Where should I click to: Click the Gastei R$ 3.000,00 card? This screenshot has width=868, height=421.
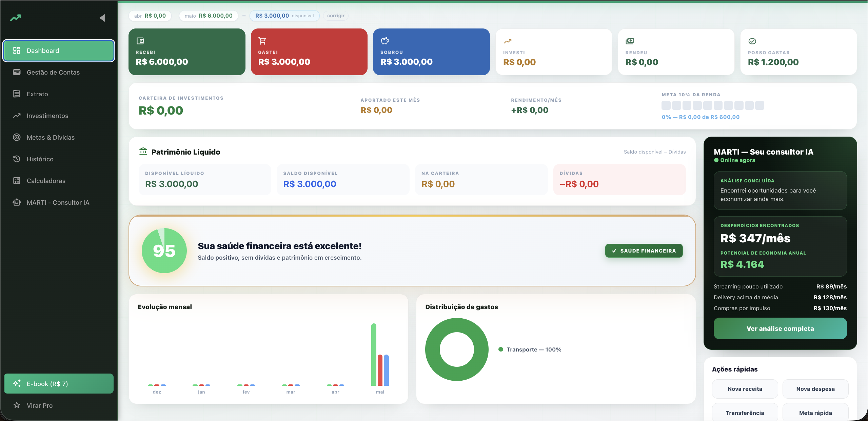pyautogui.click(x=309, y=52)
